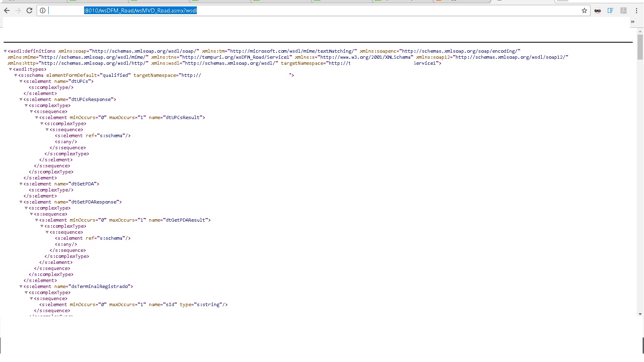Click the forward navigation arrow
The image size is (644, 362).
[x=18, y=10]
